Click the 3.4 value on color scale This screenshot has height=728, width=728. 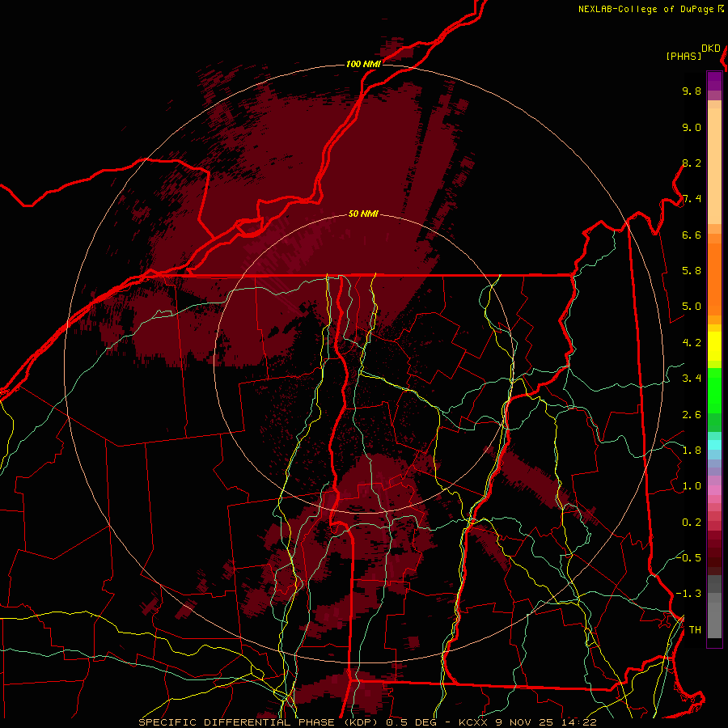692,379
